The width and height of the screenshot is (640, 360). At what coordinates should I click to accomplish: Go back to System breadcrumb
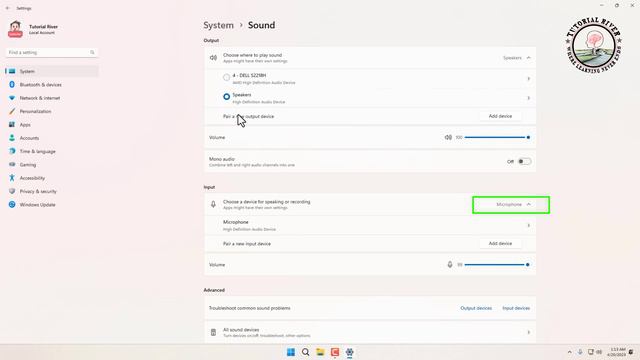(218, 25)
